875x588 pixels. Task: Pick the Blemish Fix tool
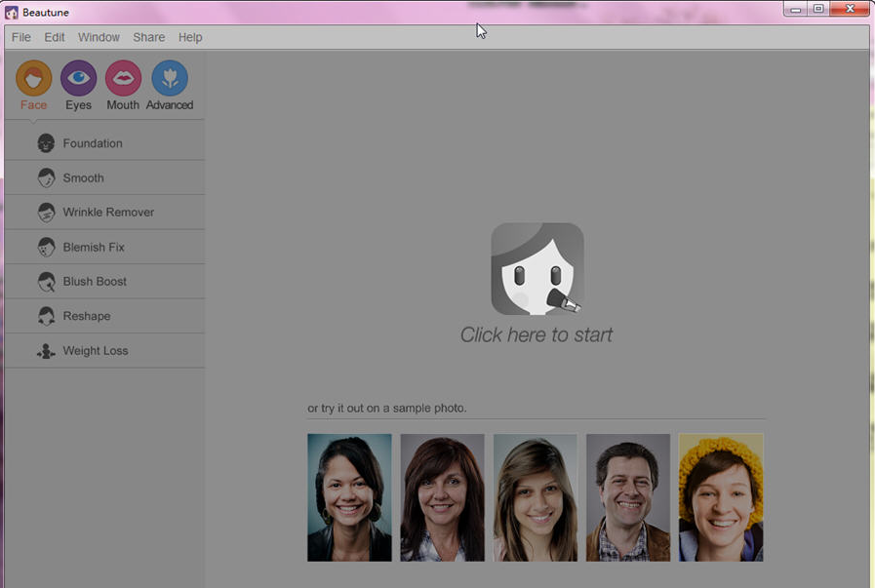(94, 248)
